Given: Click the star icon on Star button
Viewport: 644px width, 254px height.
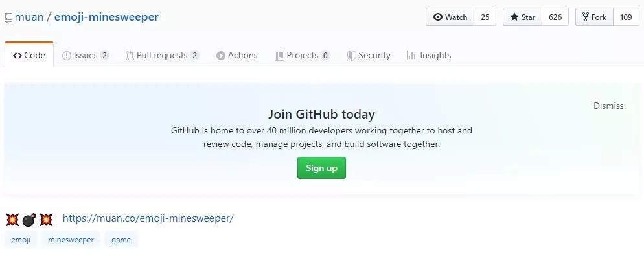Looking at the screenshot, I should [x=514, y=17].
